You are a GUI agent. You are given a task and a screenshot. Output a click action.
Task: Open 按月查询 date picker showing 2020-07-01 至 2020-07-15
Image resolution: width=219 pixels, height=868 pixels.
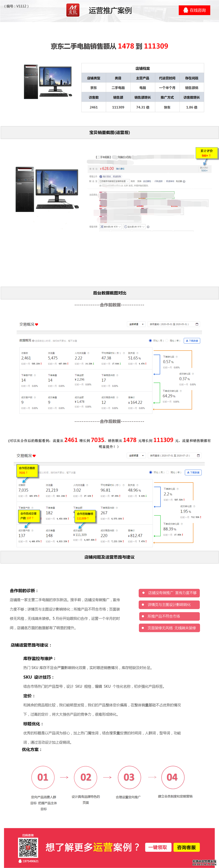tap(175, 455)
